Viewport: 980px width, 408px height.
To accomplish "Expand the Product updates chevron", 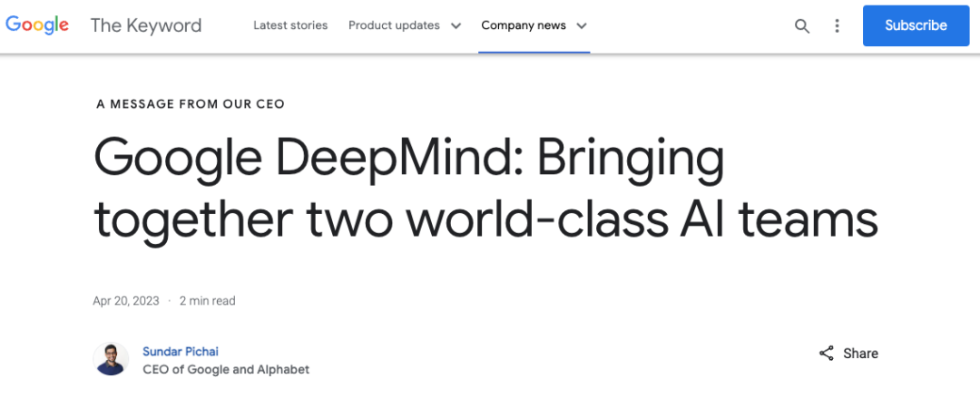I will click(x=456, y=25).
